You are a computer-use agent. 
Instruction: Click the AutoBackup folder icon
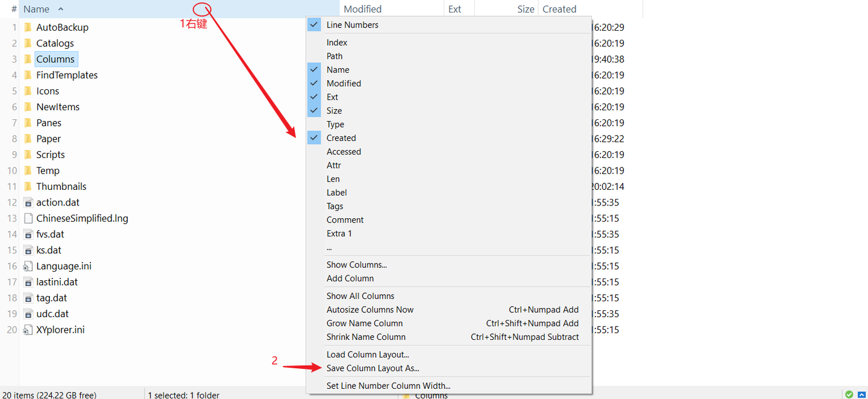(x=28, y=27)
